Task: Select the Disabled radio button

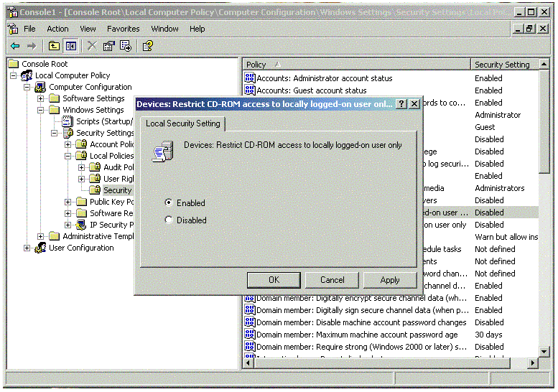Action: (169, 220)
